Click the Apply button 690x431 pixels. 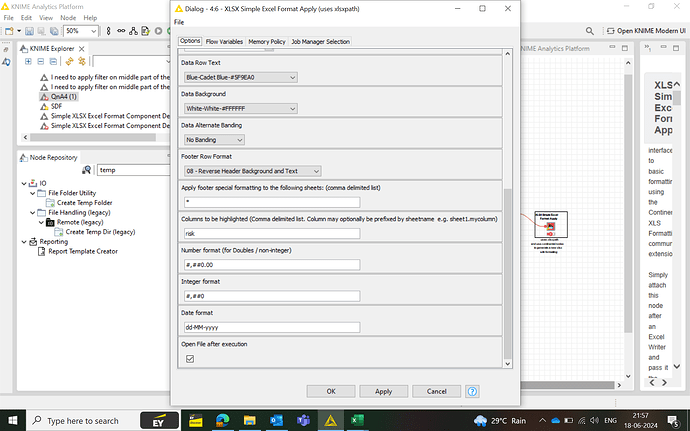click(383, 391)
